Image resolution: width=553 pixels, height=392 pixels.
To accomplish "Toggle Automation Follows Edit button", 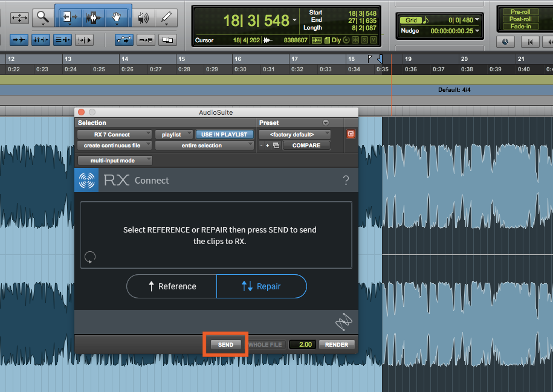I will pos(124,40).
